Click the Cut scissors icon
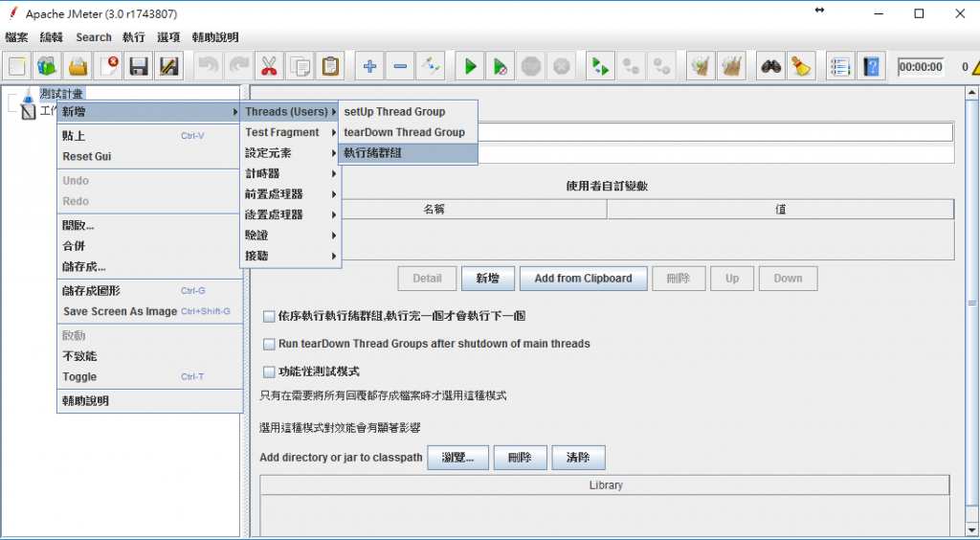 (x=269, y=66)
